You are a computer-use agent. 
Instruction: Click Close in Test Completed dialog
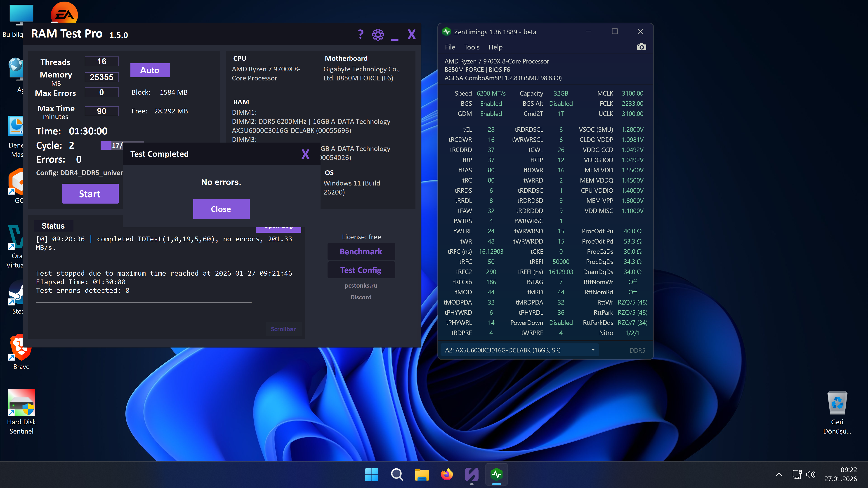coord(221,209)
